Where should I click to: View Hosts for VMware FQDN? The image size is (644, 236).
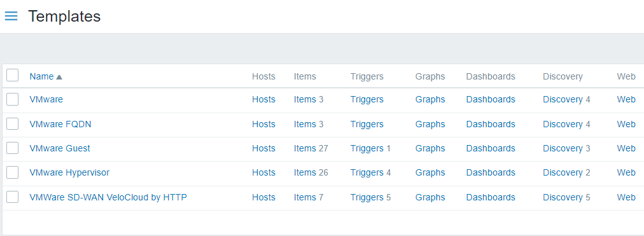263,124
